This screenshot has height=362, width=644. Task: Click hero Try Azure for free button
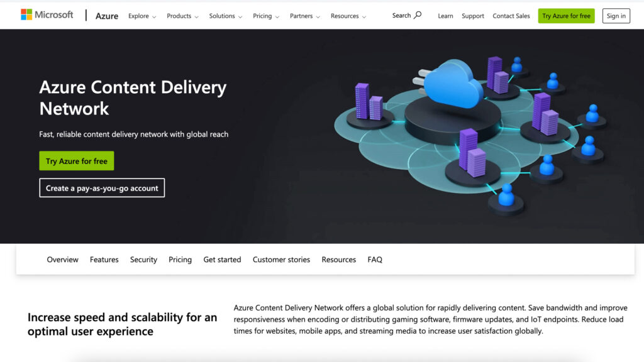(76, 161)
